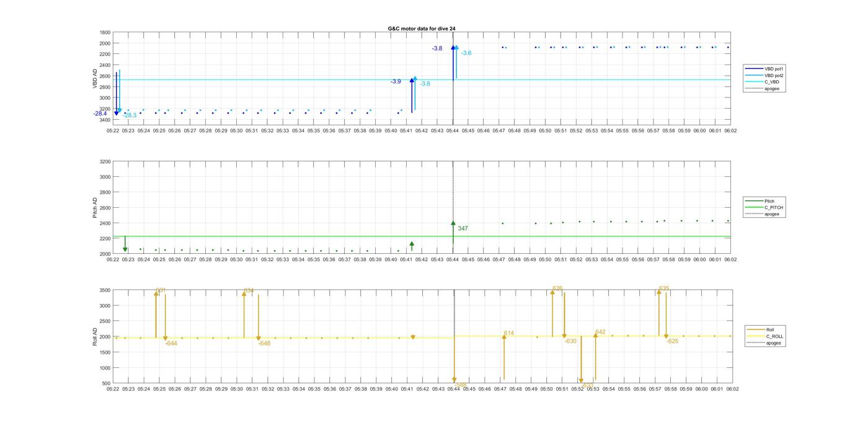Screen dimensions: 868x430
Task: Select the "VBD pot1" legend entry
Action: coord(764,69)
